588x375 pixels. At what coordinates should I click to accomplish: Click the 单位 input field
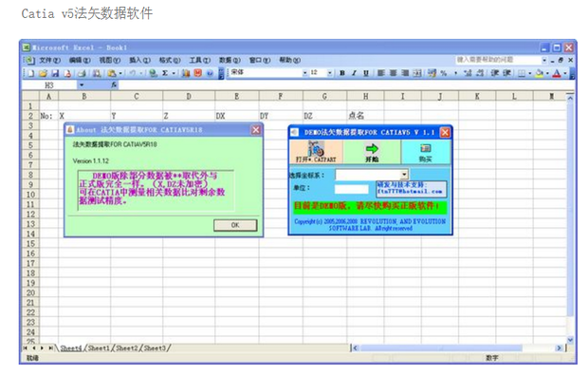[351, 189]
